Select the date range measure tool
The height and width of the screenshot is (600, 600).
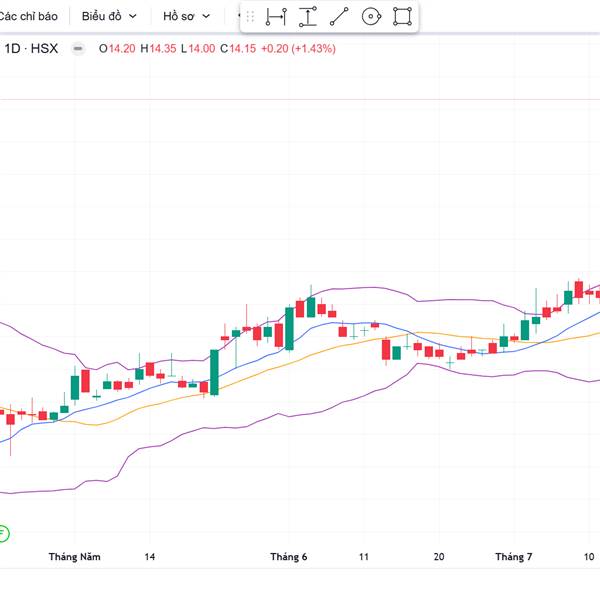276,16
